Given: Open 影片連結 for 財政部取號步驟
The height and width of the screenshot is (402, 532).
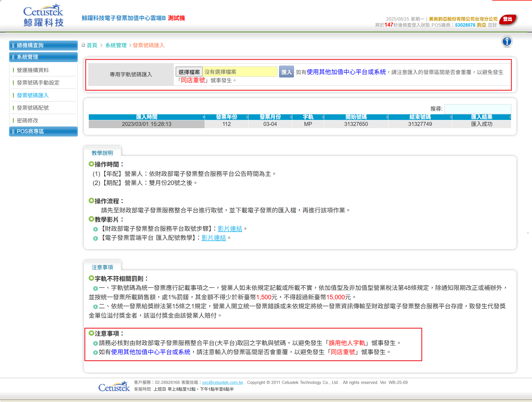Looking at the screenshot, I should click(230, 229).
